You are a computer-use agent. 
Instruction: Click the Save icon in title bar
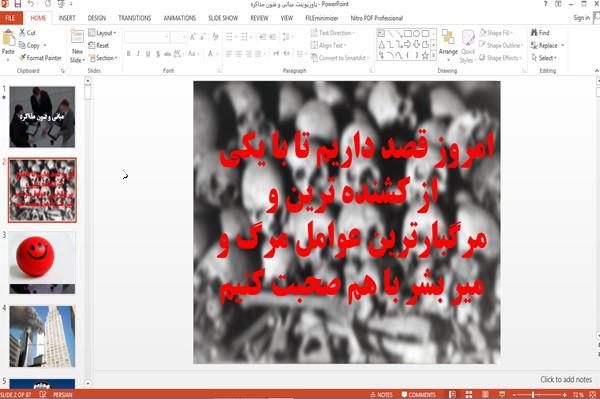(x=18, y=4)
